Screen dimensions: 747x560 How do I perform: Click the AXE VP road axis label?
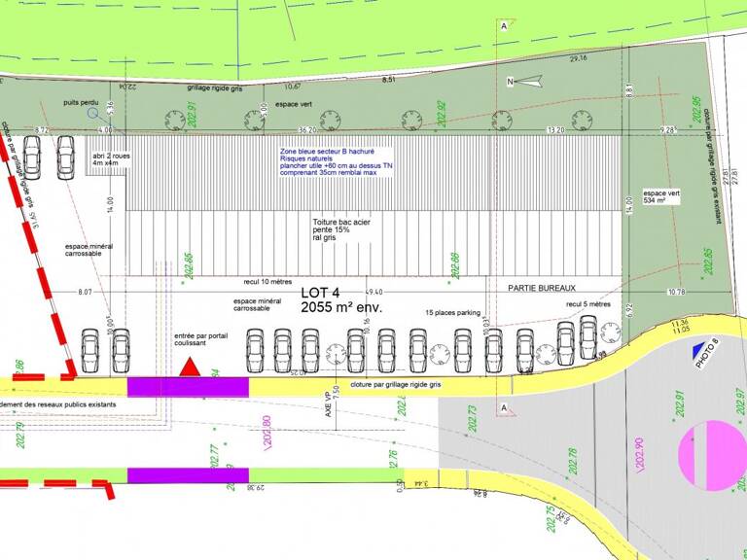[328, 404]
